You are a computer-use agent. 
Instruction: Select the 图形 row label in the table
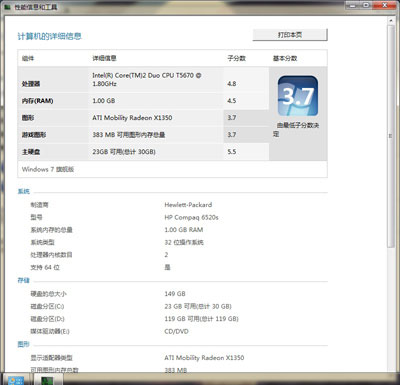tap(28, 118)
